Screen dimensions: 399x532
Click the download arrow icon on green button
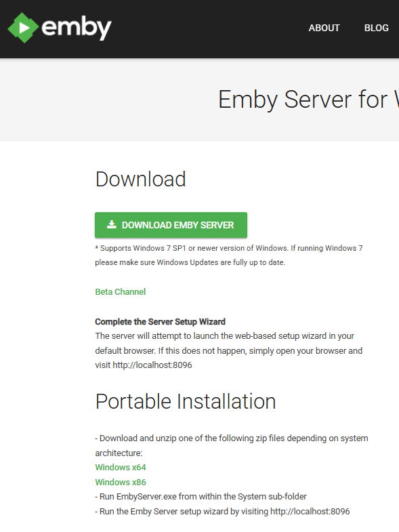click(112, 224)
